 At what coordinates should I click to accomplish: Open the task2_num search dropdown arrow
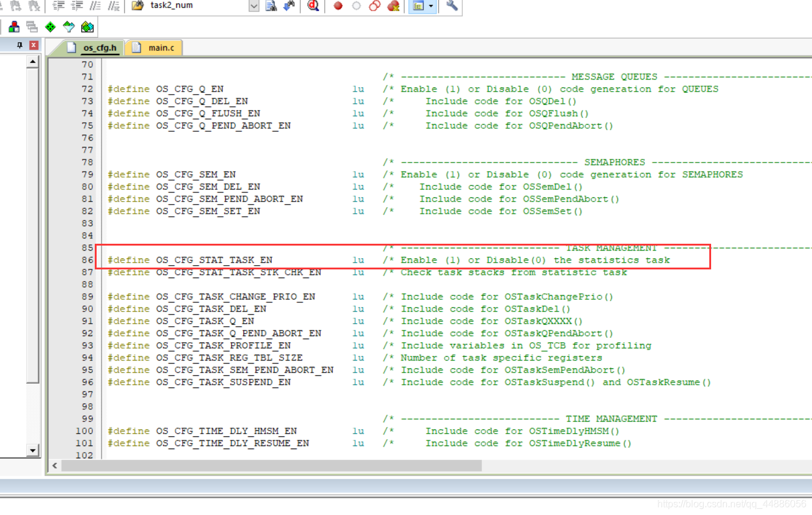click(254, 6)
